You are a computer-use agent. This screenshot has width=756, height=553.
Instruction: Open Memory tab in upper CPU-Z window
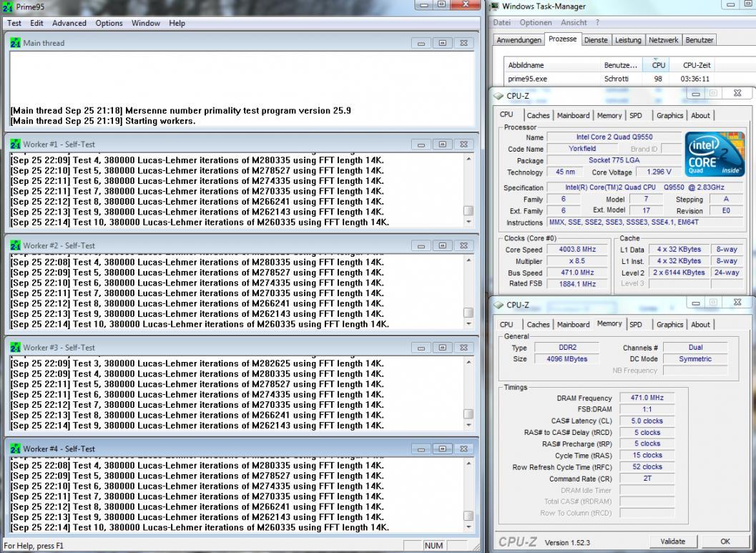[609, 116]
